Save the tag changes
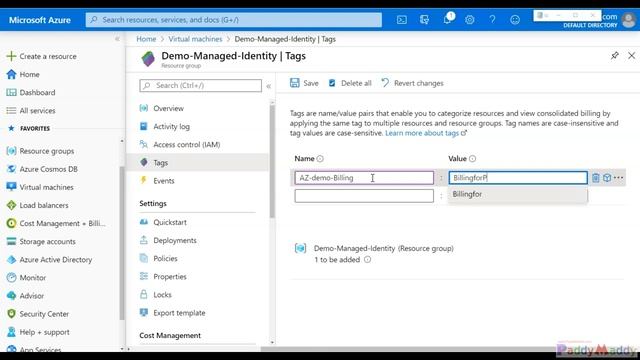This screenshot has height=360, width=640. (x=304, y=83)
